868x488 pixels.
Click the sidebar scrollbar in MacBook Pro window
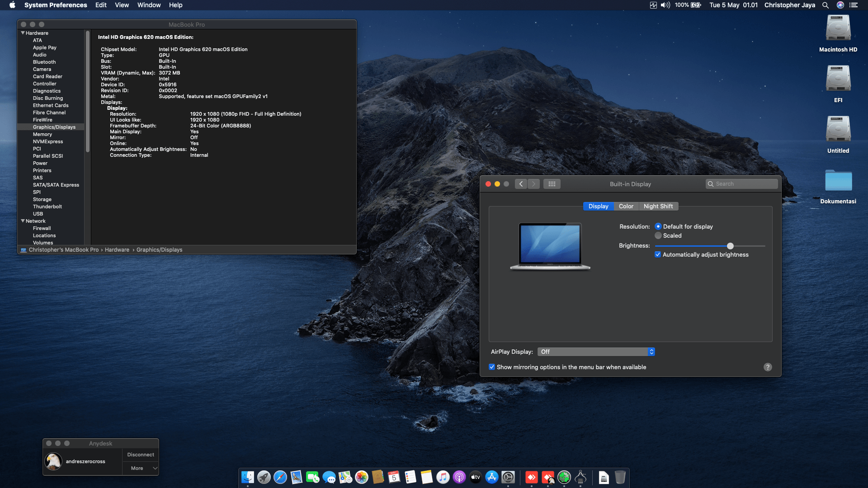tap(88, 91)
